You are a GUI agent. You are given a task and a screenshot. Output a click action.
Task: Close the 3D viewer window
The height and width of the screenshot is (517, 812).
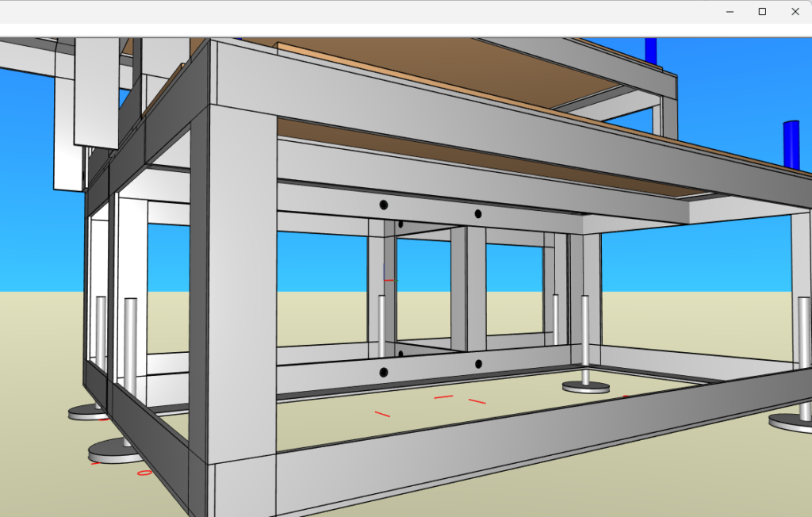pyautogui.click(x=795, y=12)
